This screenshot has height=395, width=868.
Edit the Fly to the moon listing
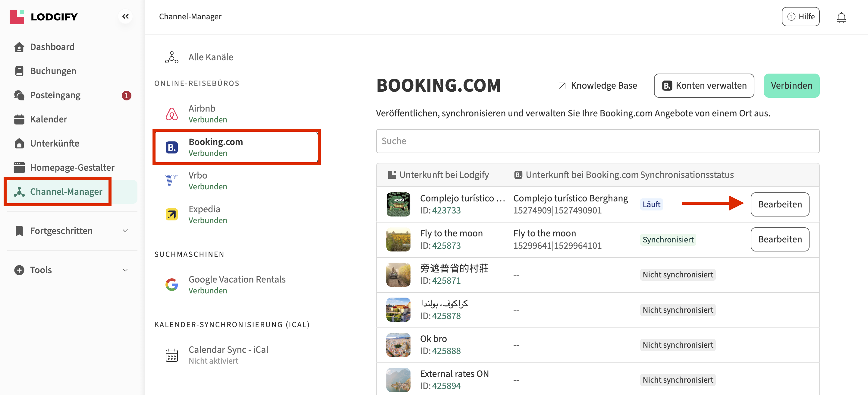(x=780, y=239)
